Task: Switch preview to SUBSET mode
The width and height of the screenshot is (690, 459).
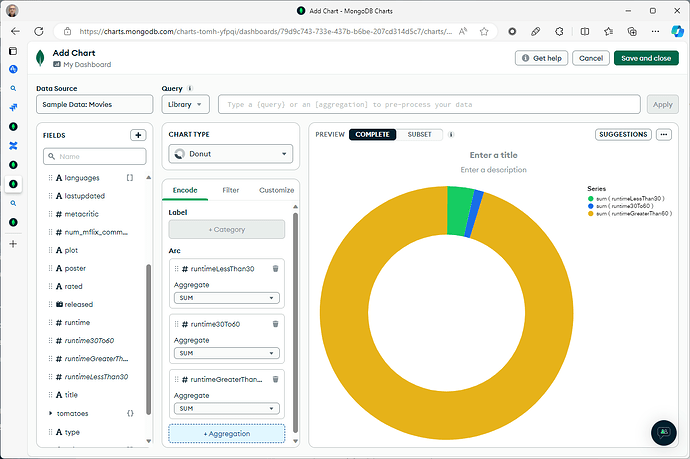Action: pos(419,135)
